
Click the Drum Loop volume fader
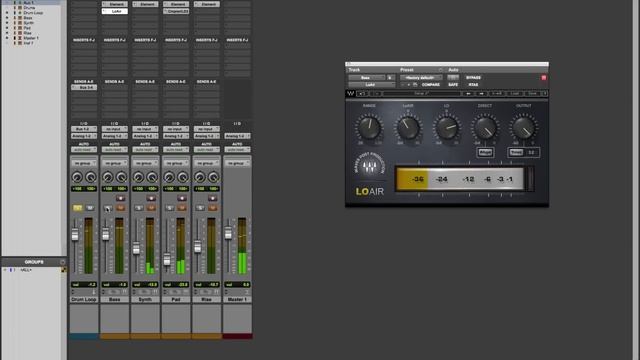(75, 235)
